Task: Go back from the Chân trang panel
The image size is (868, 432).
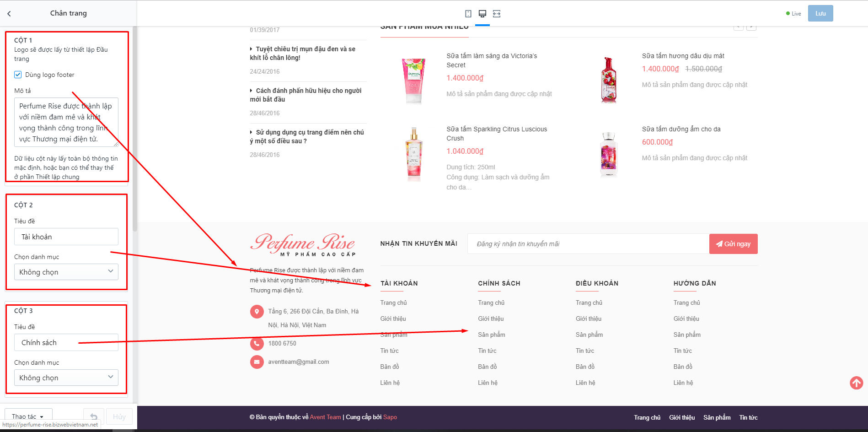Action: 9,14
